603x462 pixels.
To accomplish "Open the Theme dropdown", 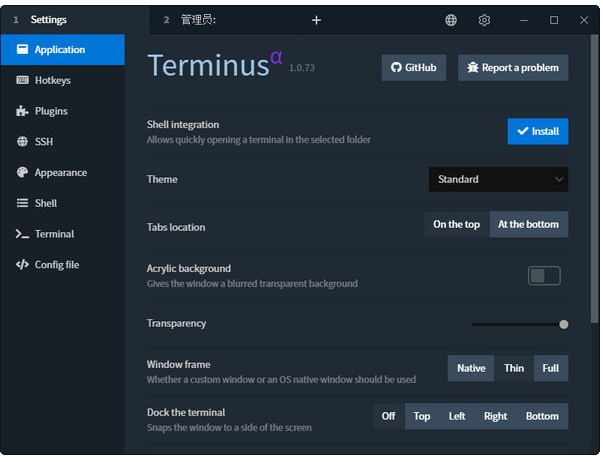I will point(498,180).
